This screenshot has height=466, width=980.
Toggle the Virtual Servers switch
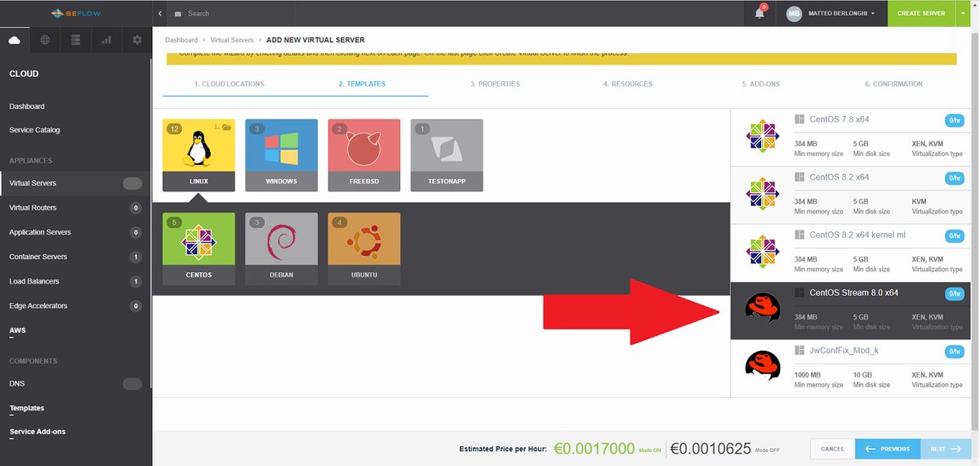click(x=131, y=183)
